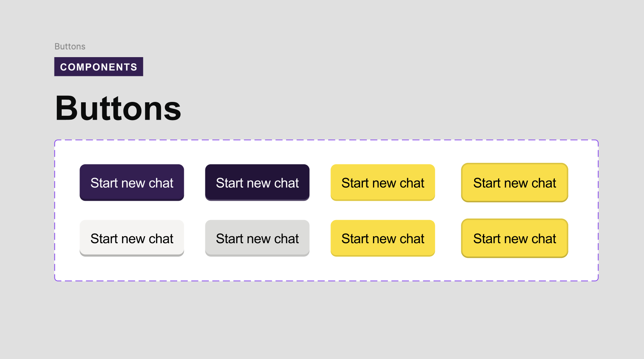Activate the primary purple button in the first column
The width and height of the screenshot is (644, 359).
[132, 183]
